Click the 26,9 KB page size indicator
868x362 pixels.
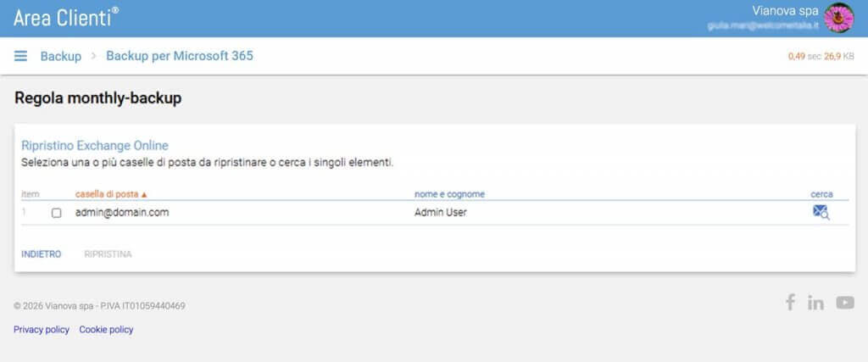point(839,57)
